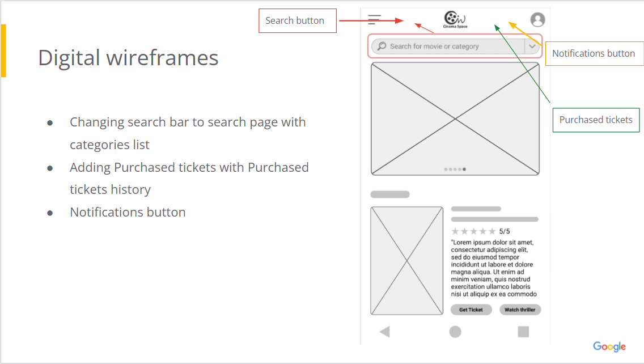Viewport: 644px width, 364px height.
Task: Expand the search category dropdown arrow
Action: coord(532,46)
